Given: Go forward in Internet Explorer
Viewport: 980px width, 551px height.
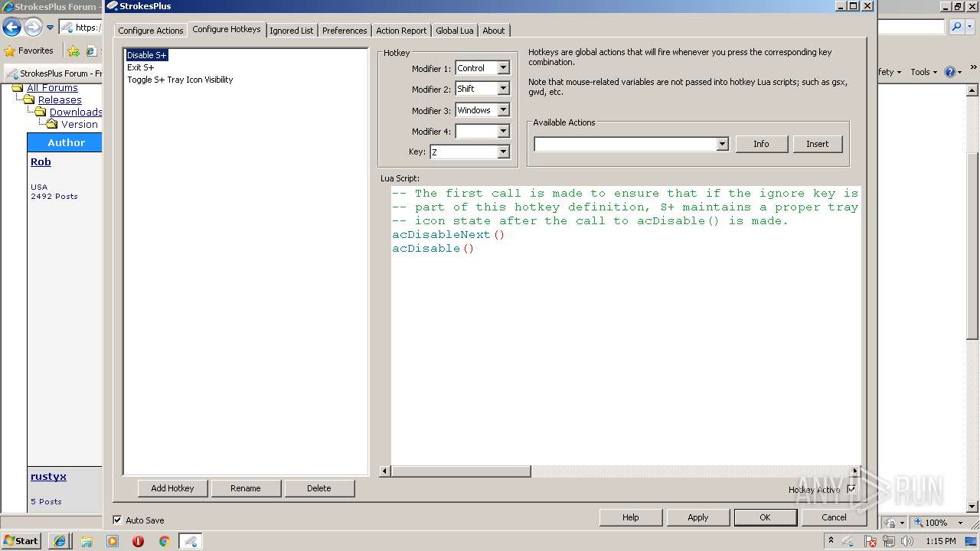Looking at the screenshot, I should click(33, 28).
